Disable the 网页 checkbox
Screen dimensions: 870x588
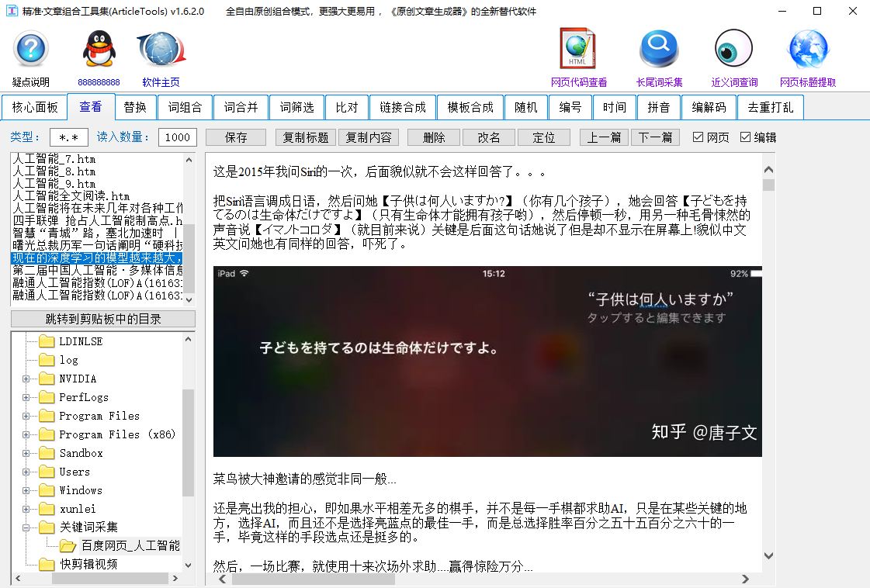coord(698,137)
